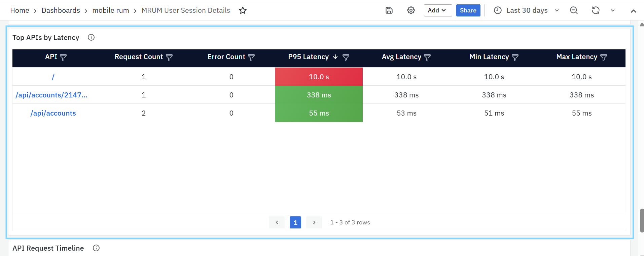644x256 pixels.
Task: Star the MRUM User Session Details dashboard
Action: (x=243, y=10)
